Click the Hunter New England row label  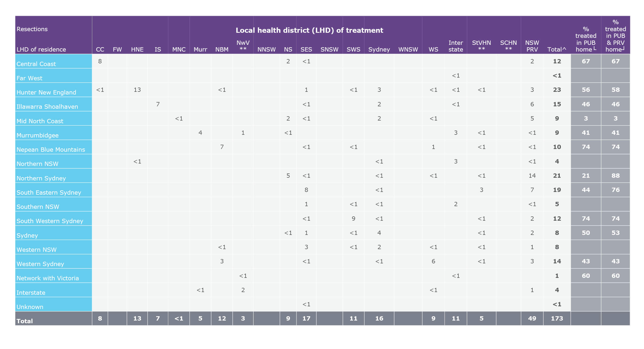(46, 92)
